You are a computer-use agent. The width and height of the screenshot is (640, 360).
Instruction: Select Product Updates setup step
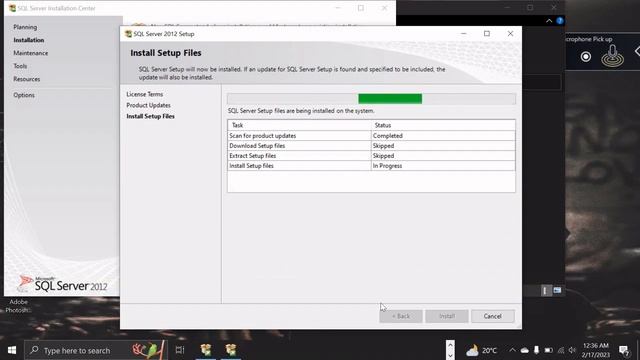click(x=148, y=105)
